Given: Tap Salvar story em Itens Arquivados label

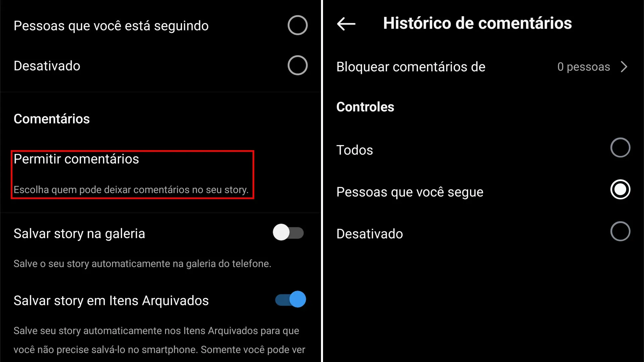Looking at the screenshot, I should [x=111, y=301].
